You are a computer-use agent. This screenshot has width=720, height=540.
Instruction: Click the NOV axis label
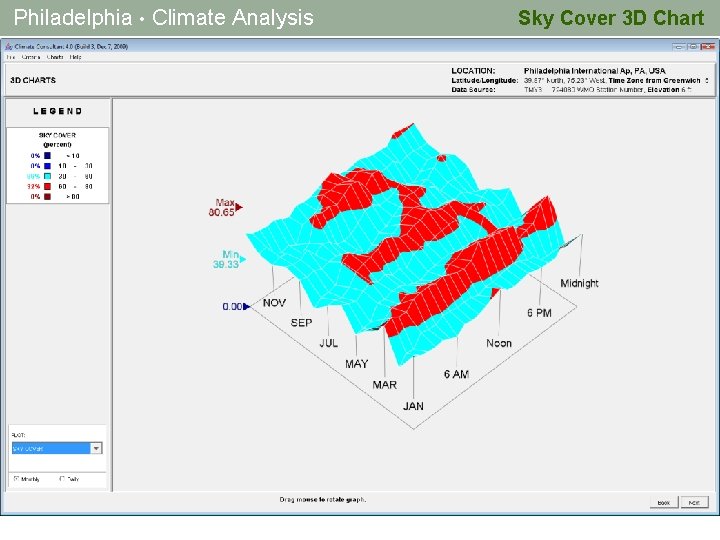[x=274, y=303]
